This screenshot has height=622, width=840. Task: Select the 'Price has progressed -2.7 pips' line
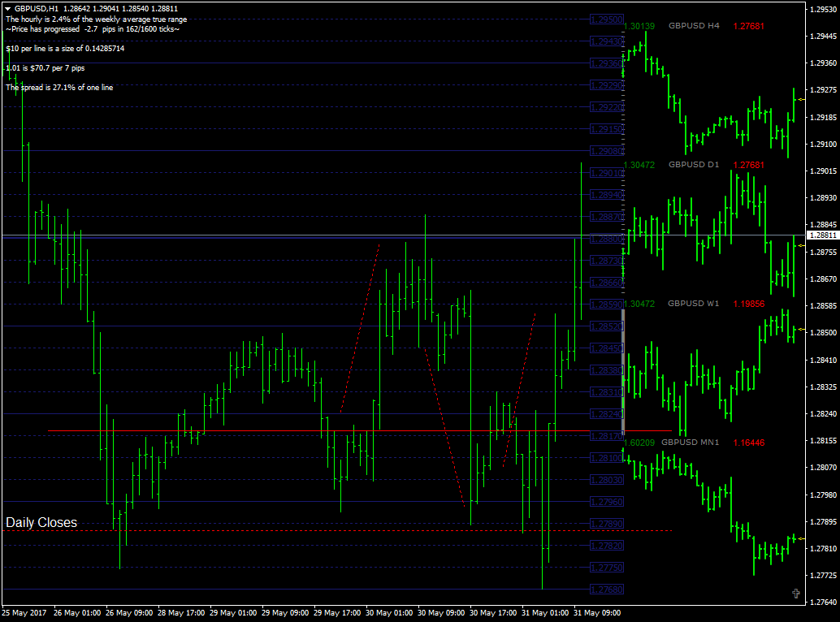[x=93, y=29]
